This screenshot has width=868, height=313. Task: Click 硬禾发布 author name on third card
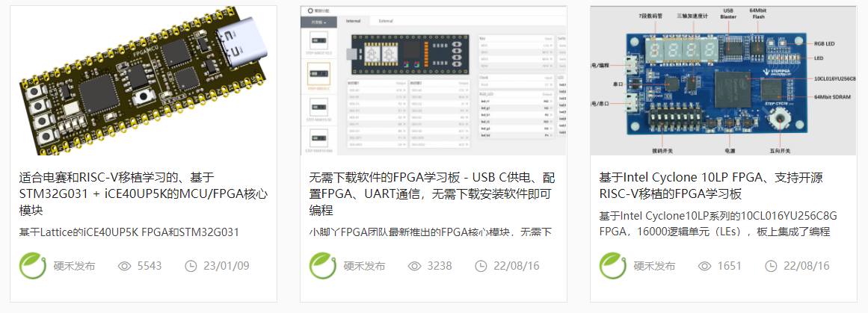pos(654,266)
